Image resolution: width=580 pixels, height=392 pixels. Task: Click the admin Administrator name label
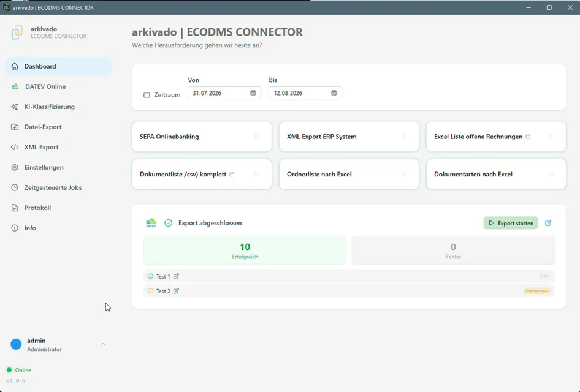tap(44, 344)
